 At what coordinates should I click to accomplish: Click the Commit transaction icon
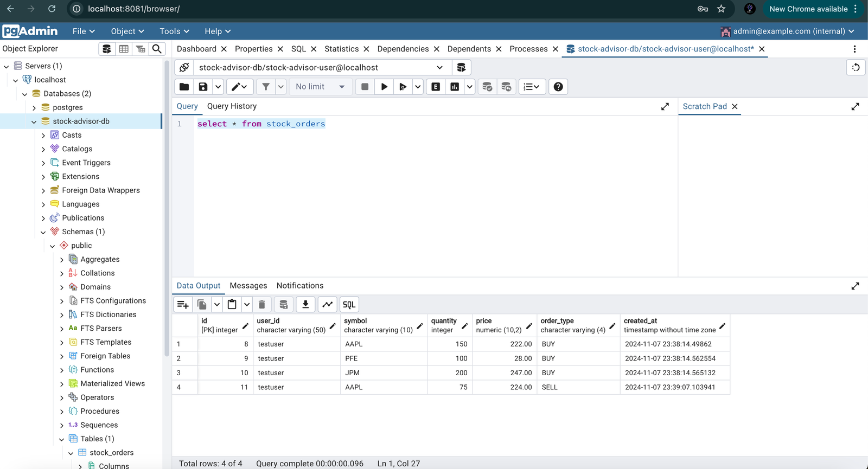(487, 87)
